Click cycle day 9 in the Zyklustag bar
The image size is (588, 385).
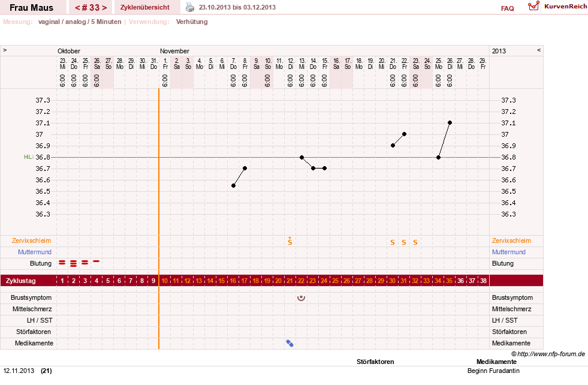point(153,281)
